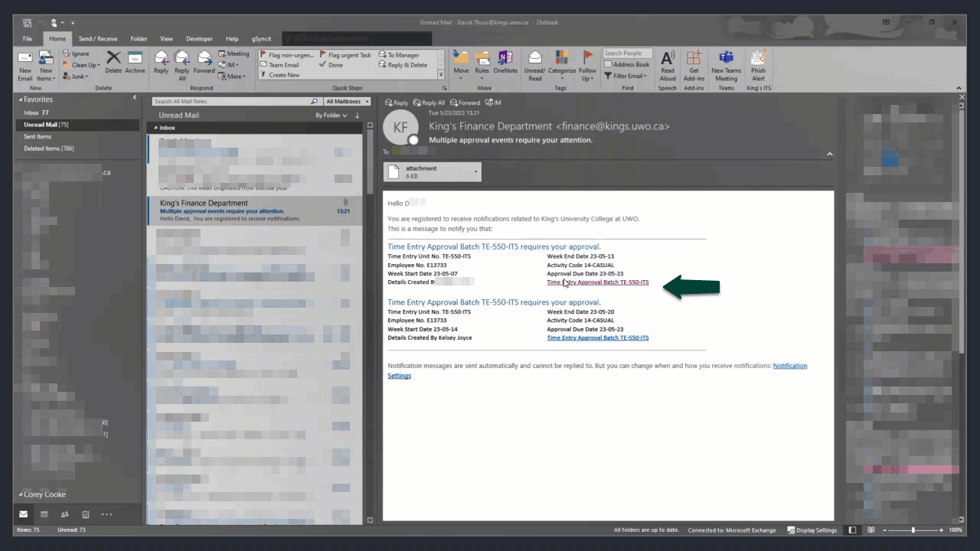Click Get Add-ins

point(694,66)
